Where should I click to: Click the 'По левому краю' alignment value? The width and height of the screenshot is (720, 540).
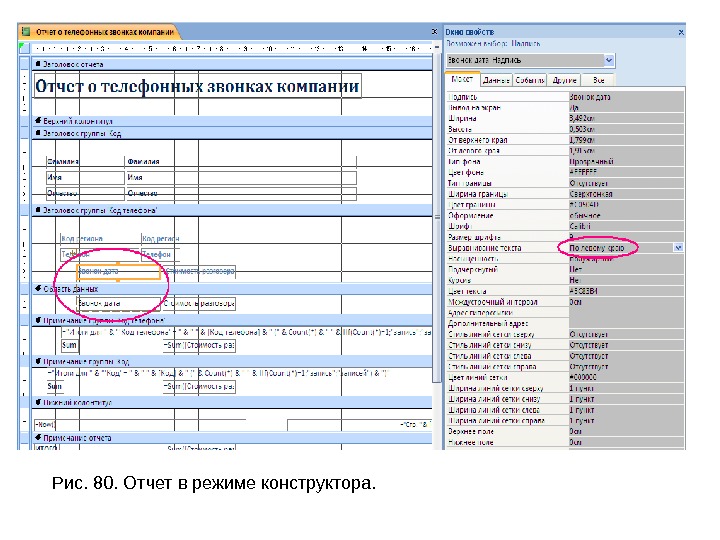(596, 248)
